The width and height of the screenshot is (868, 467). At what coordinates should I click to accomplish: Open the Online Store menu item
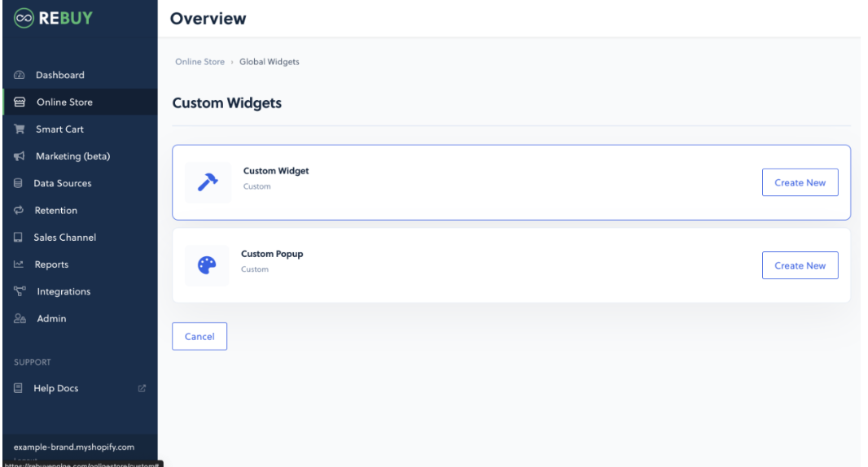point(64,103)
